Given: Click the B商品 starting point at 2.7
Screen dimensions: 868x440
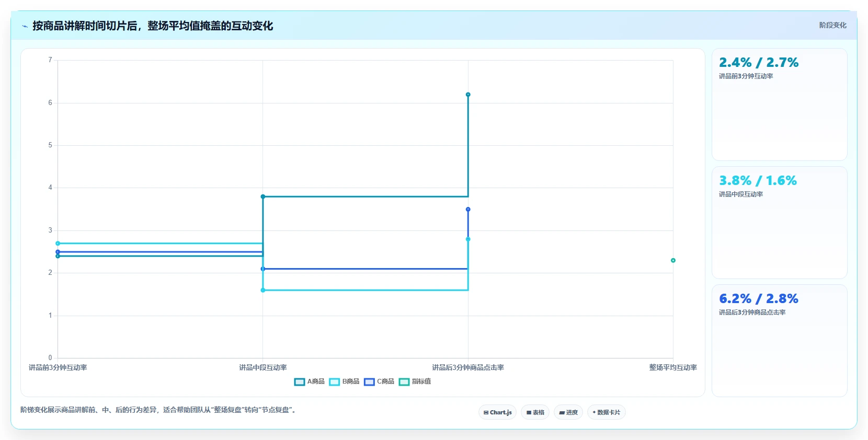Looking at the screenshot, I should 58,244.
